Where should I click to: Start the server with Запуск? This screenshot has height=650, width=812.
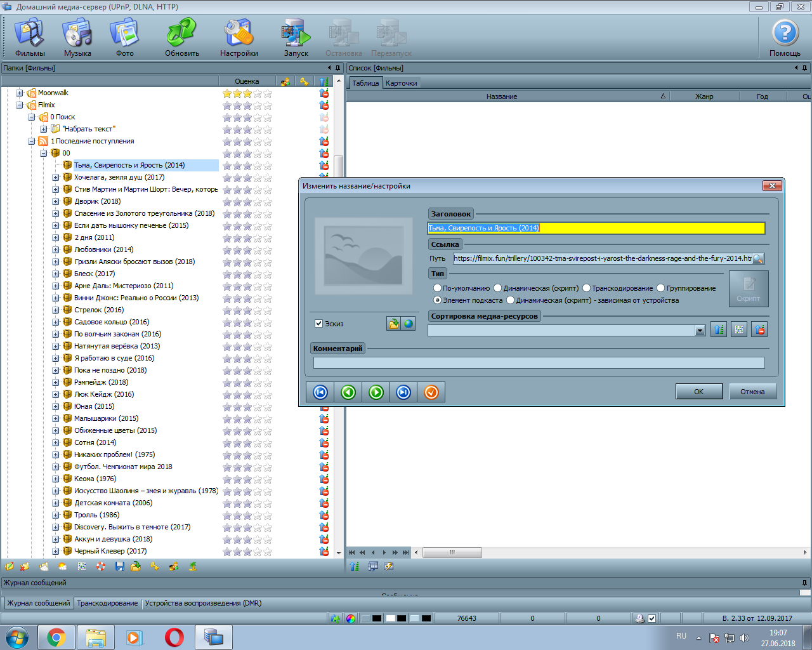296,37
